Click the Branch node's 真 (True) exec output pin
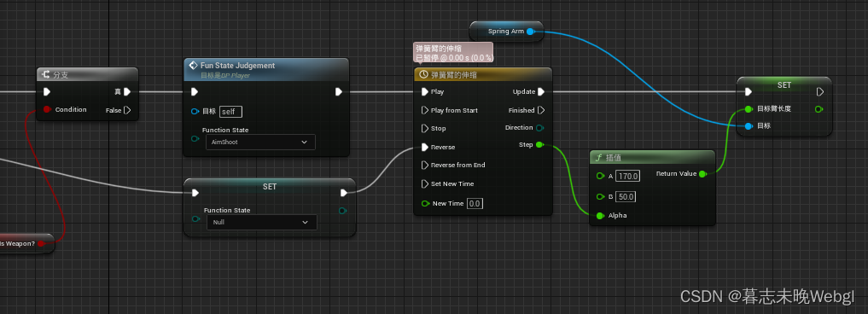Viewport: 868px width, 314px height. (x=127, y=91)
